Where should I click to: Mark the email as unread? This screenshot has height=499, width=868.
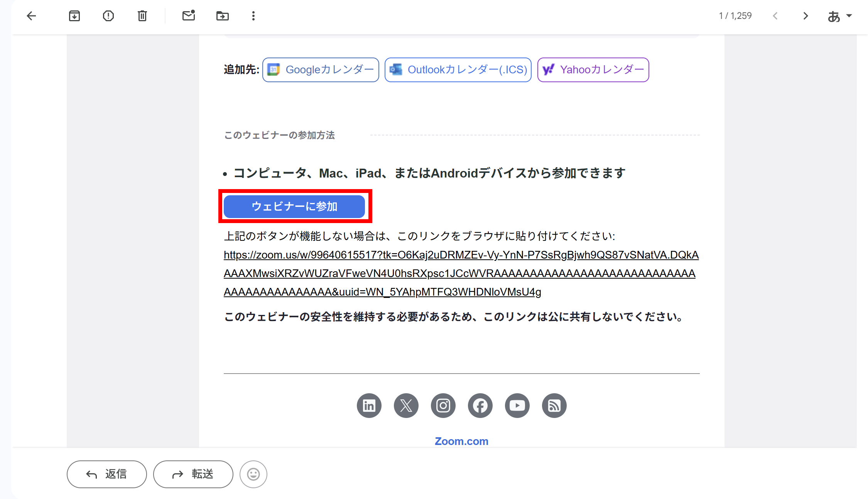189,16
